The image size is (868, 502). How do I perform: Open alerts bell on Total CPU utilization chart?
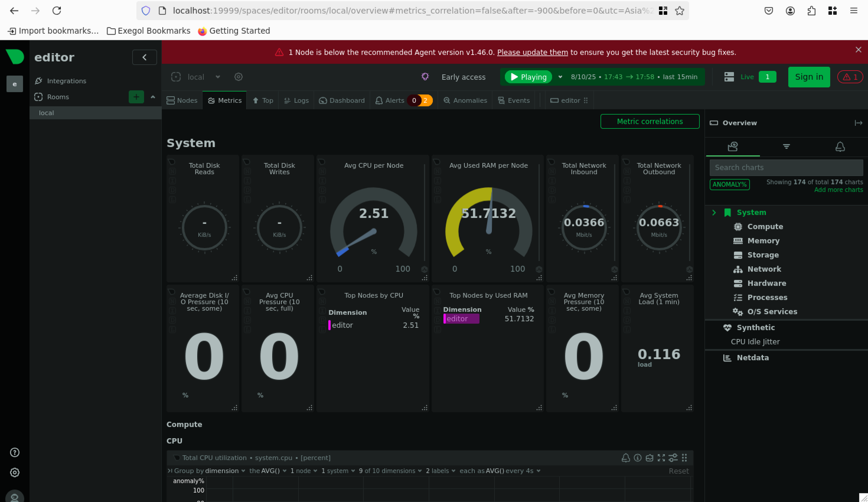click(x=626, y=457)
